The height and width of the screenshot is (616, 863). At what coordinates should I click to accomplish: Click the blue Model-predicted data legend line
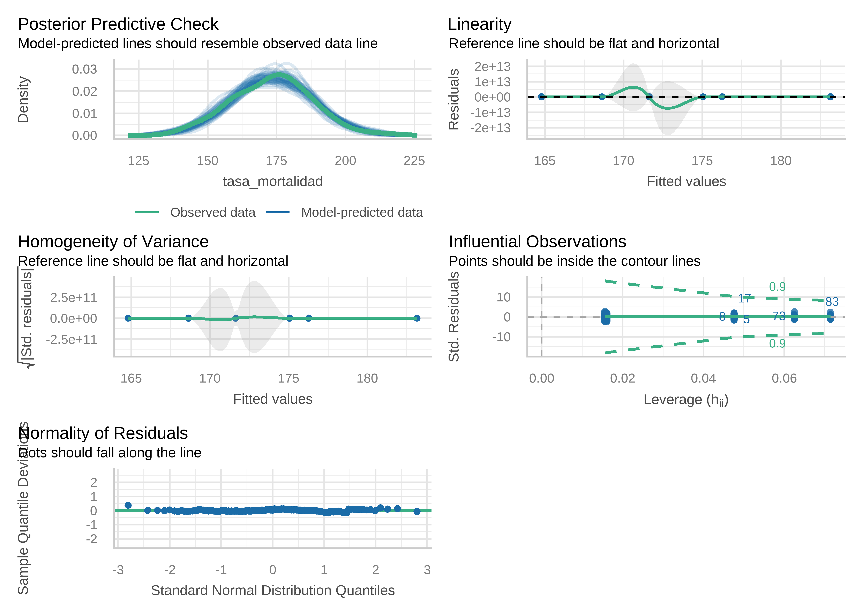point(277,212)
